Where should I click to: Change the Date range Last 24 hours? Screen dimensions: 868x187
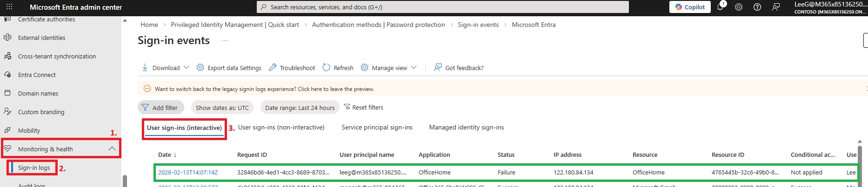point(300,108)
